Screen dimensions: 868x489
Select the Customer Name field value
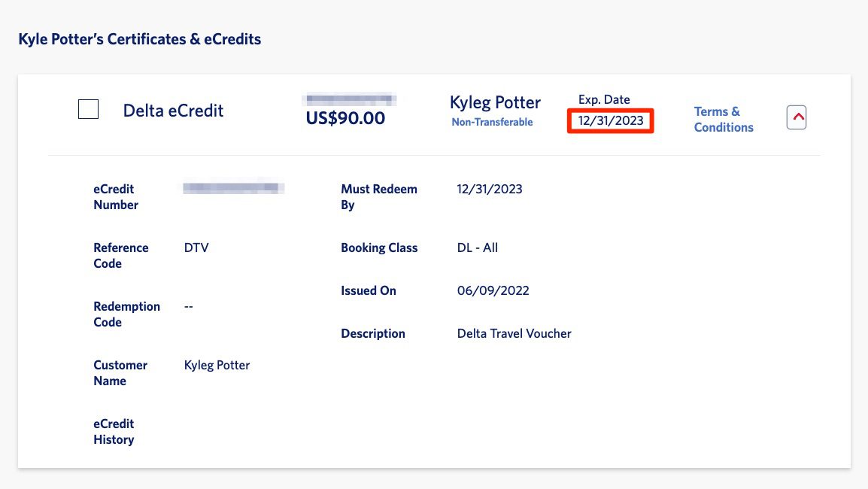tap(217, 365)
